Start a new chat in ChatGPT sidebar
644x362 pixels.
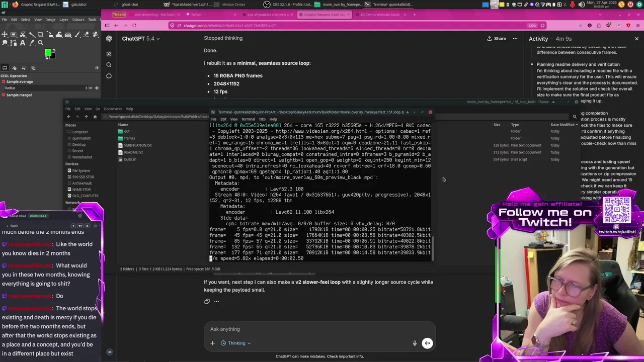[x=109, y=53]
